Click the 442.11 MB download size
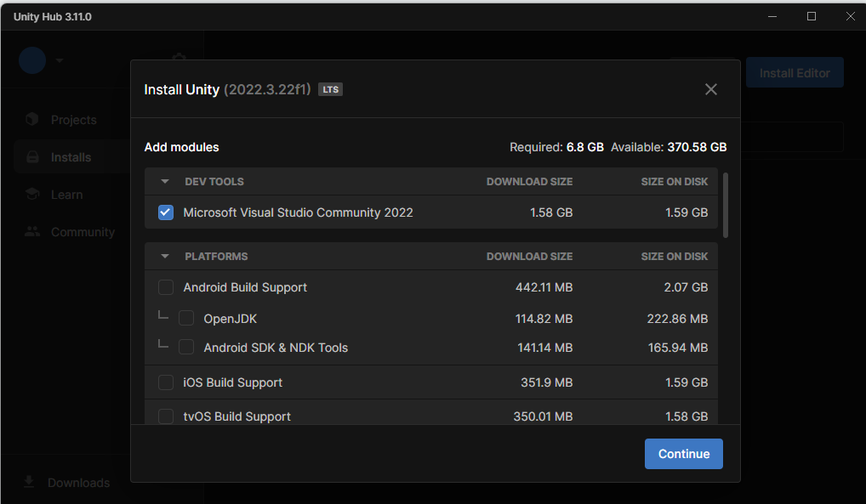Image resolution: width=866 pixels, height=504 pixels. (544, 287)
